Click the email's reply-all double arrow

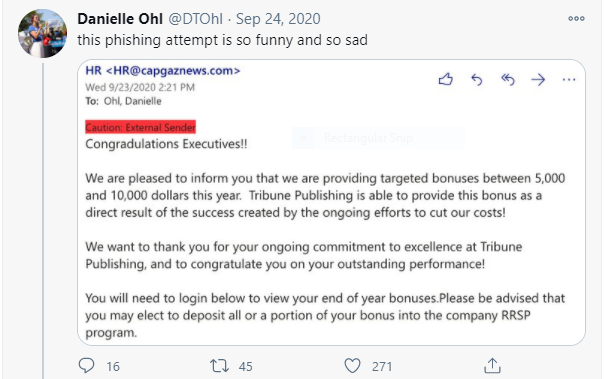[x=508, y=80]
